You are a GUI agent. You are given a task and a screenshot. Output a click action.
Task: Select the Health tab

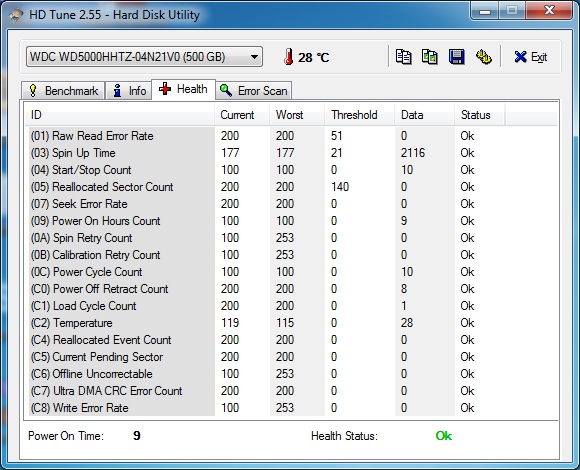(x=183, y=89)
